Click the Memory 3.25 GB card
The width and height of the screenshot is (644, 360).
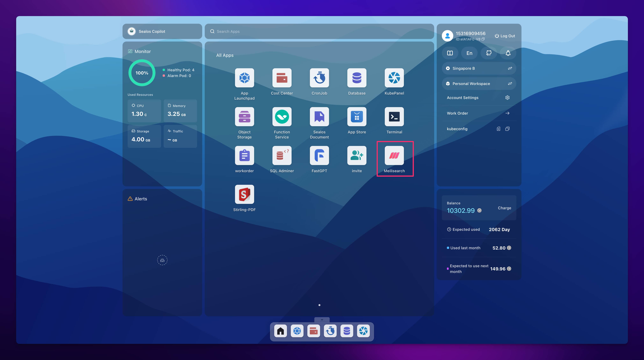click(180, 111)
